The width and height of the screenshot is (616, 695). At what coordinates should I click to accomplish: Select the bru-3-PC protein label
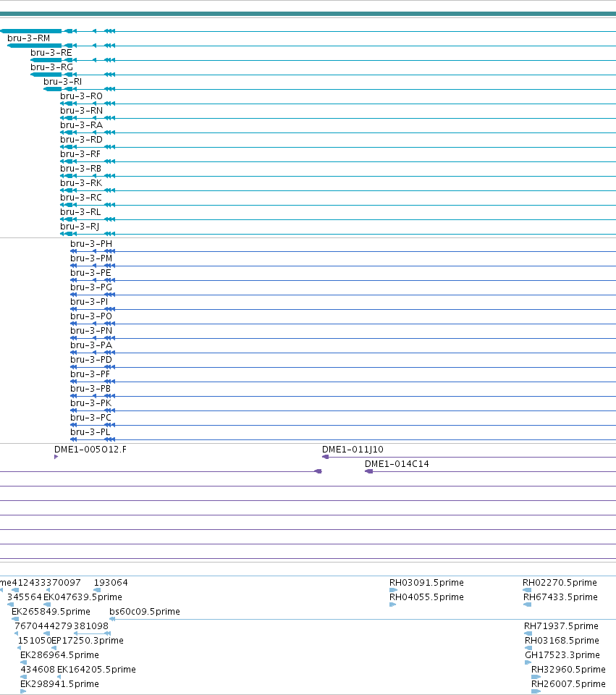click(91, 418)
